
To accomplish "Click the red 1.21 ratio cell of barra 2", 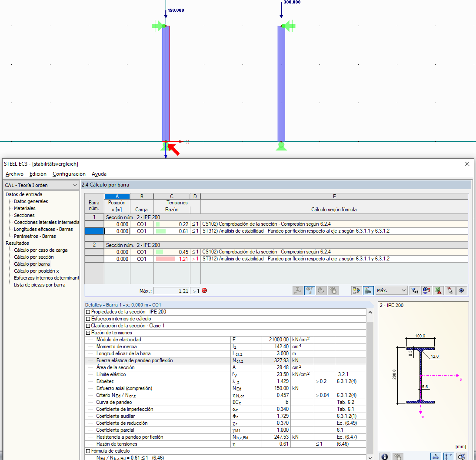I will (172, 259).
